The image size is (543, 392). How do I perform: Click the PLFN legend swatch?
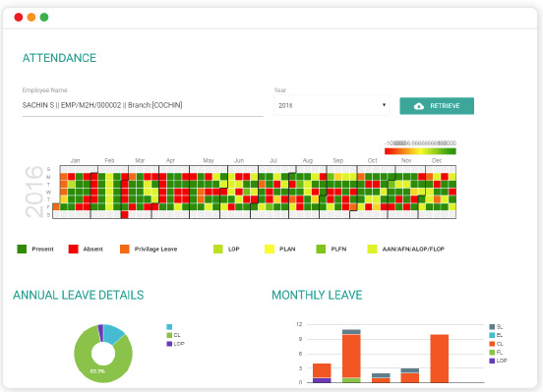[x=321, y=249]
